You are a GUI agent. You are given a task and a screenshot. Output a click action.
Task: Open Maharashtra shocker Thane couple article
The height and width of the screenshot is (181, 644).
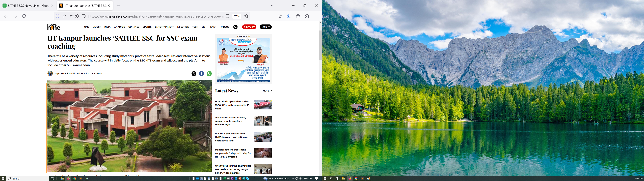(233, 153)
